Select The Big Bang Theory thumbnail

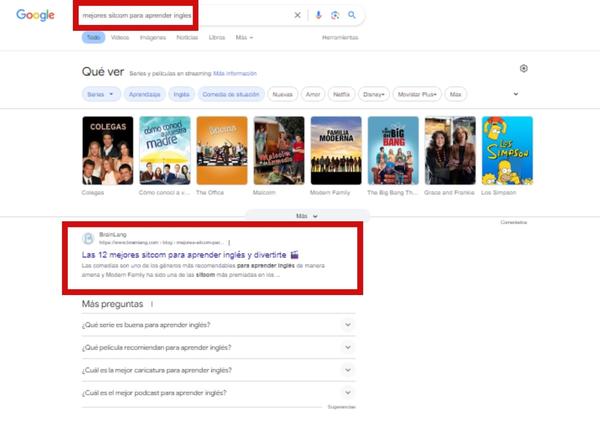click(x=393, y=150)
